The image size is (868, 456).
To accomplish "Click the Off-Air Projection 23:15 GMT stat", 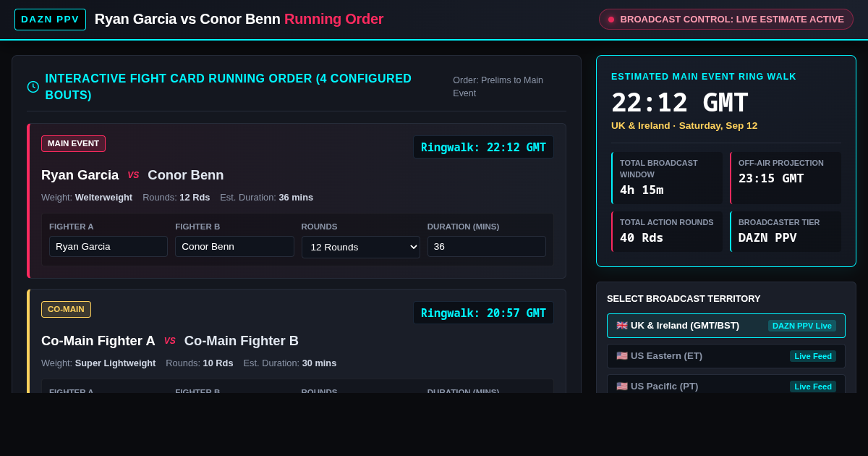I will point(786,178).
